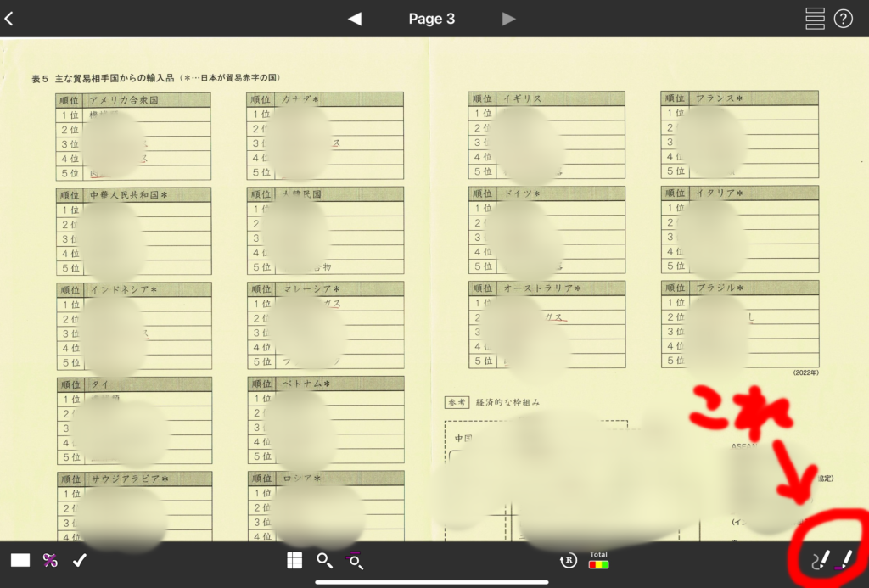Tap the iPad home indicator bar
The width and height of the screenshot is (869, 588).
click(432, 582)
